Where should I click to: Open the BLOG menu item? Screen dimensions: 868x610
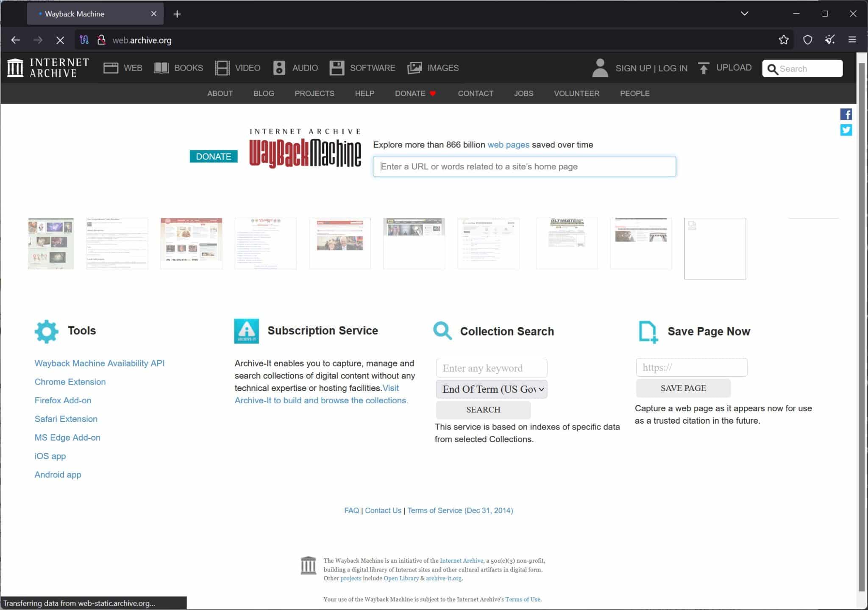click(x=264, y=93)
